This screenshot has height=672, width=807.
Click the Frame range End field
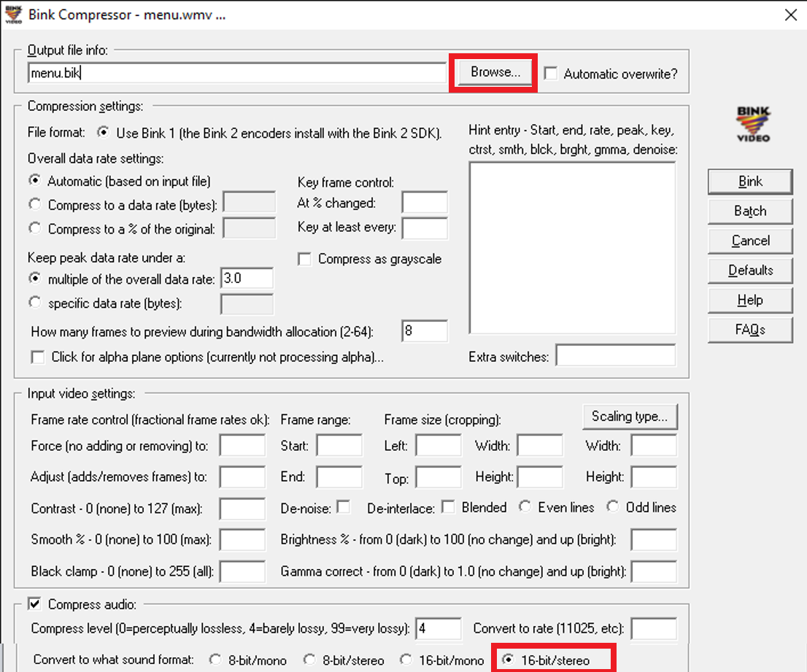pos(339,477)
